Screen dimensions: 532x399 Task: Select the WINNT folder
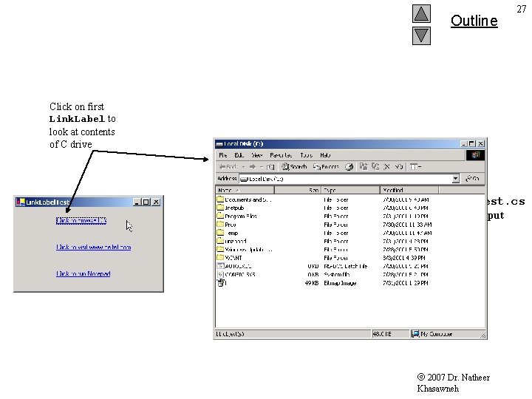click(x=229, y=258)
